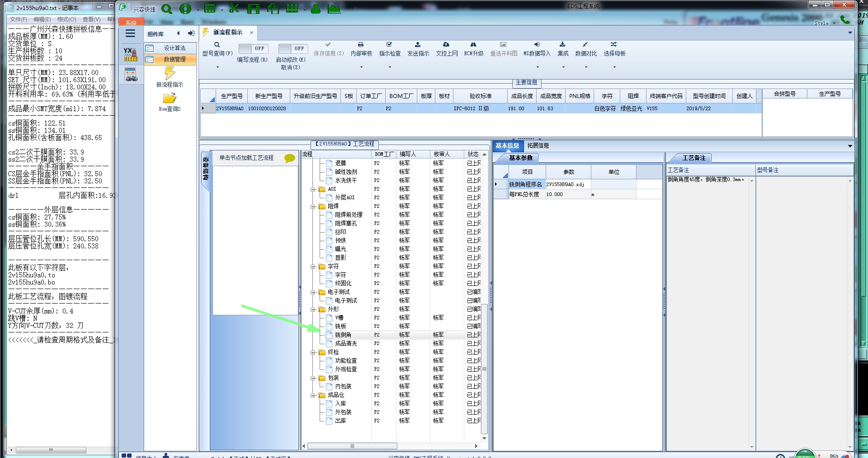Switch to the 拓展信息 tab
Screen dimensions: 868x458
point(538,145)
